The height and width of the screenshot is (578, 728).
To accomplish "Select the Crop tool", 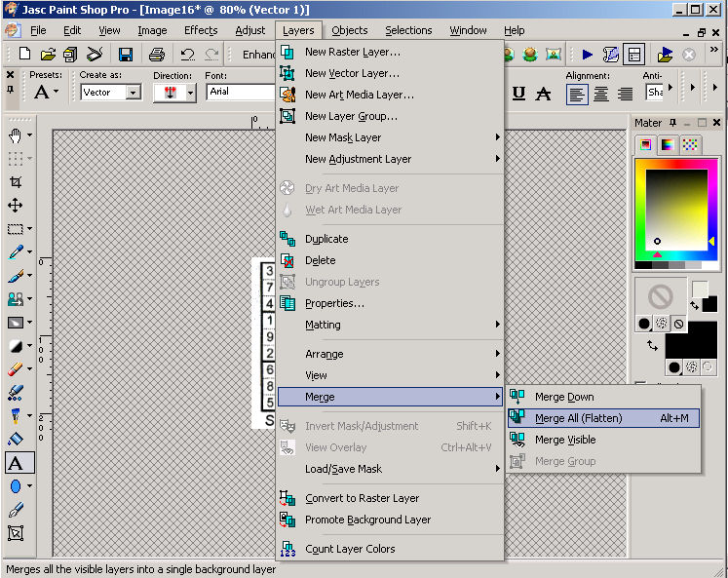I will click(16, 182).
